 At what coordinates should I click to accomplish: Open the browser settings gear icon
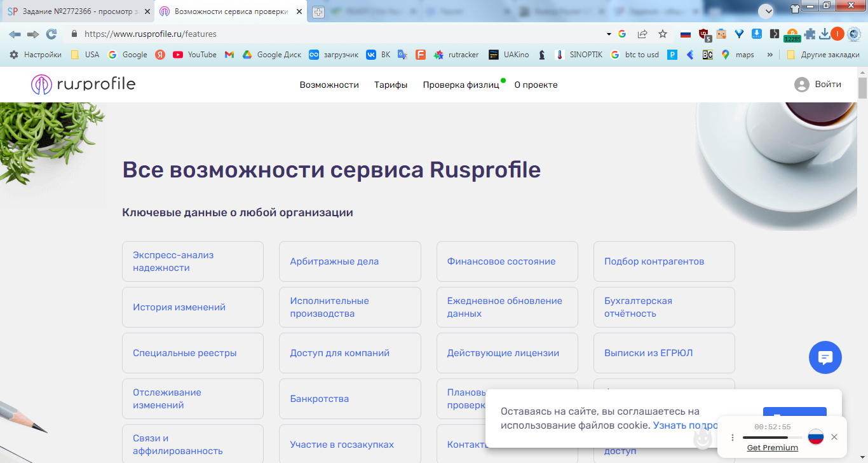pos(853,34)
